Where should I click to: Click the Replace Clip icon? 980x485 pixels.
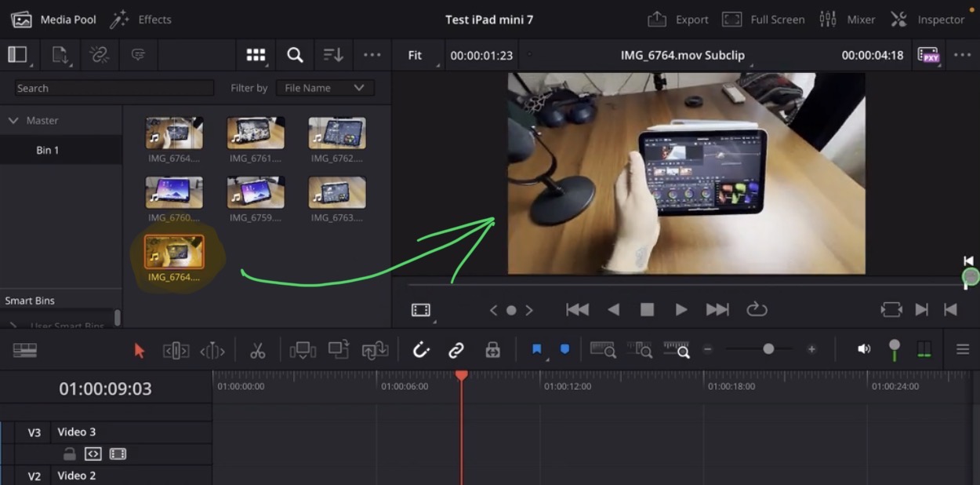(x=374, y=350)
